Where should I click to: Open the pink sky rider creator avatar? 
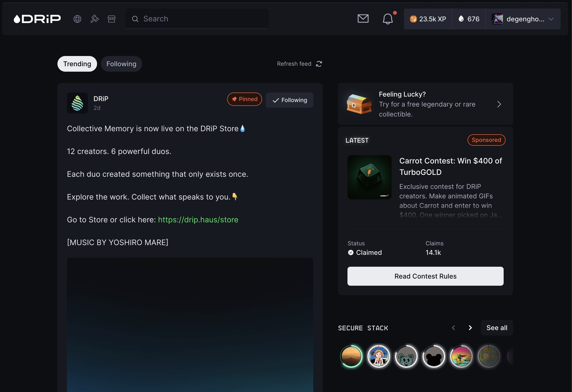click(461, 356)
